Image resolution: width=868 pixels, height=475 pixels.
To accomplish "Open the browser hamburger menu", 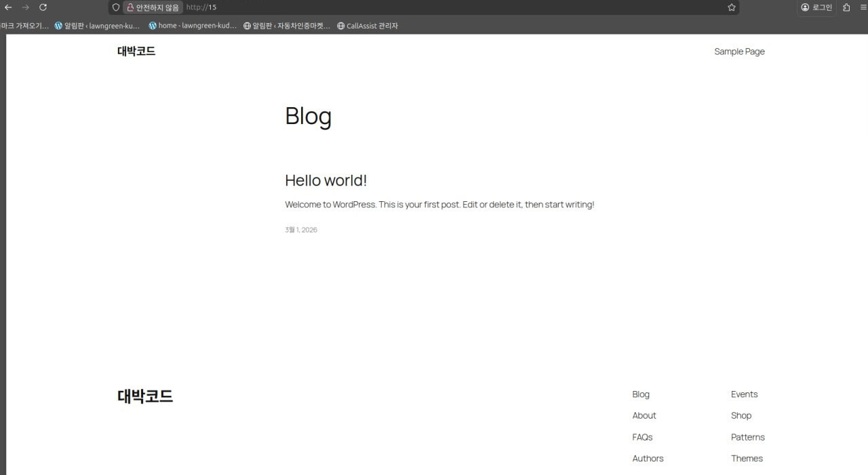I will pos(863,7).
